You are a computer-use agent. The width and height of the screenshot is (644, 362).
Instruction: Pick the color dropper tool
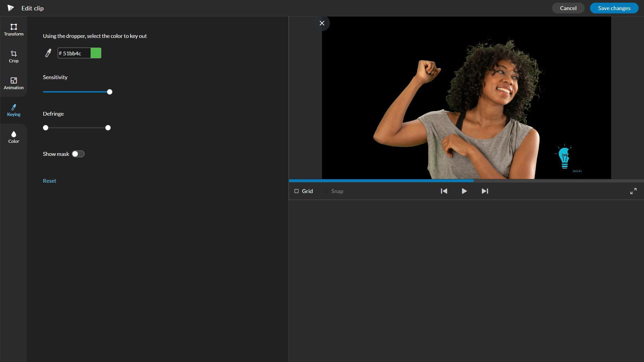pyautogui.click(x=48, y=53)
